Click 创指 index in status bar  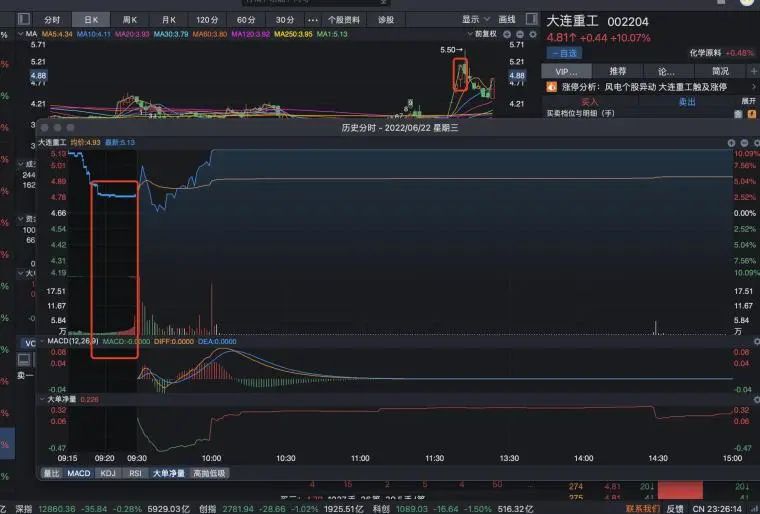207,509
